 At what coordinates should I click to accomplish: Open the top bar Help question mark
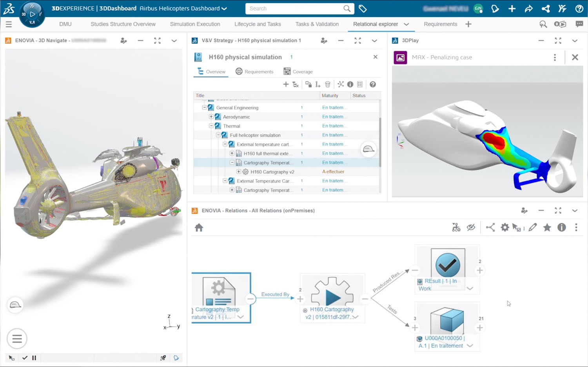point(579,9)
